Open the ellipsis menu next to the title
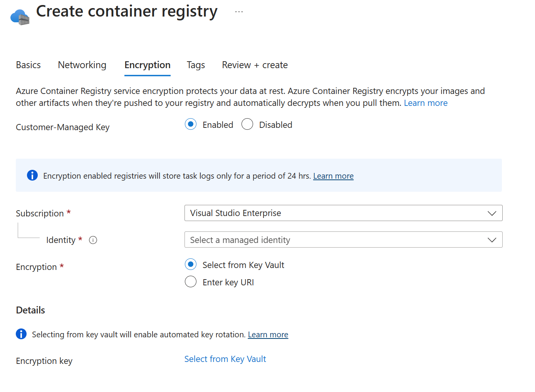 (239, 12)
